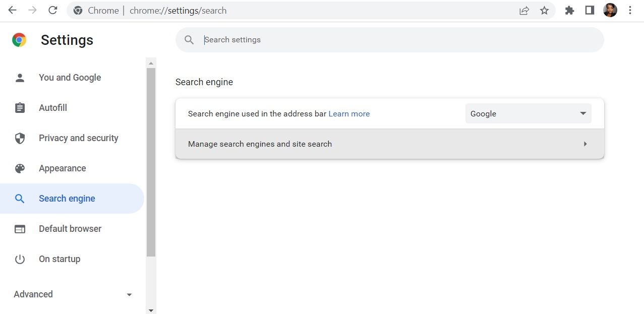Open the browser profile avatar
The height and width of the screenshot is (314, 644).
click(x=610, y=10)
